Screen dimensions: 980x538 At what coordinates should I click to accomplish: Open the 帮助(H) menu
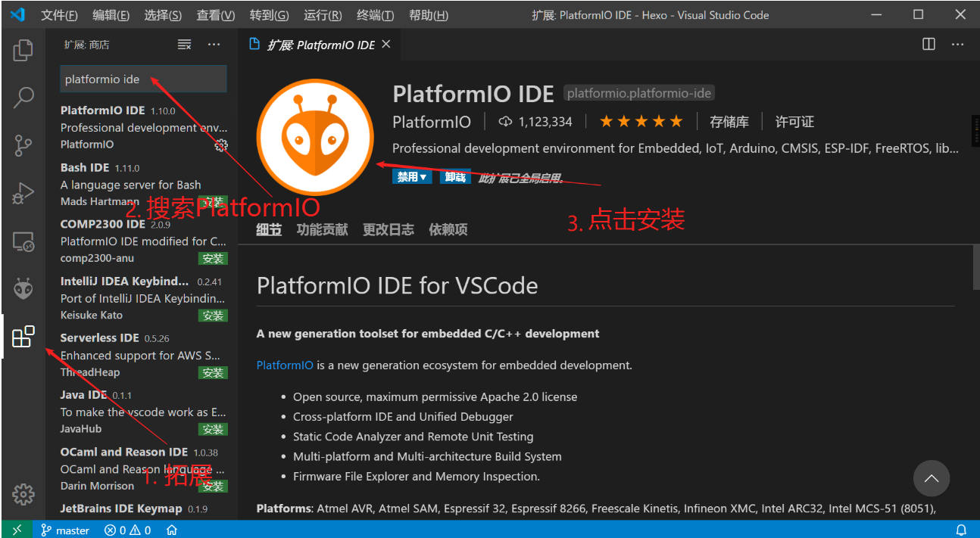(429, 15)
